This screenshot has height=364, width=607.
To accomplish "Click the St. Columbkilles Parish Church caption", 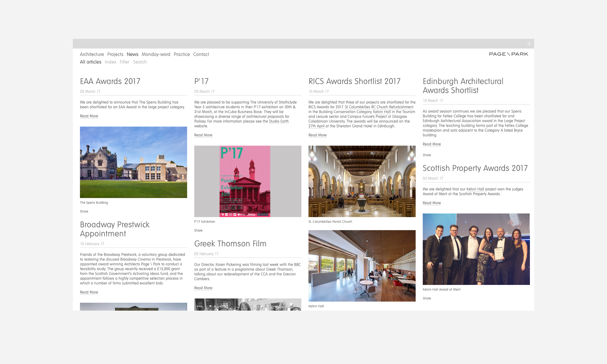I will coord(330,222).
